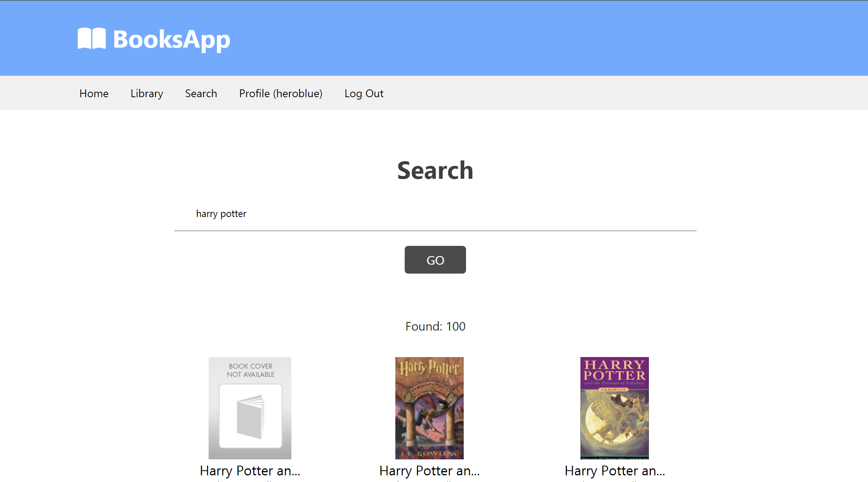This screenshot has height=482, width=868.
Task: Click the open-book graphic inside placeholder cover
Action: pyautogui.click(x=250, y=416)
